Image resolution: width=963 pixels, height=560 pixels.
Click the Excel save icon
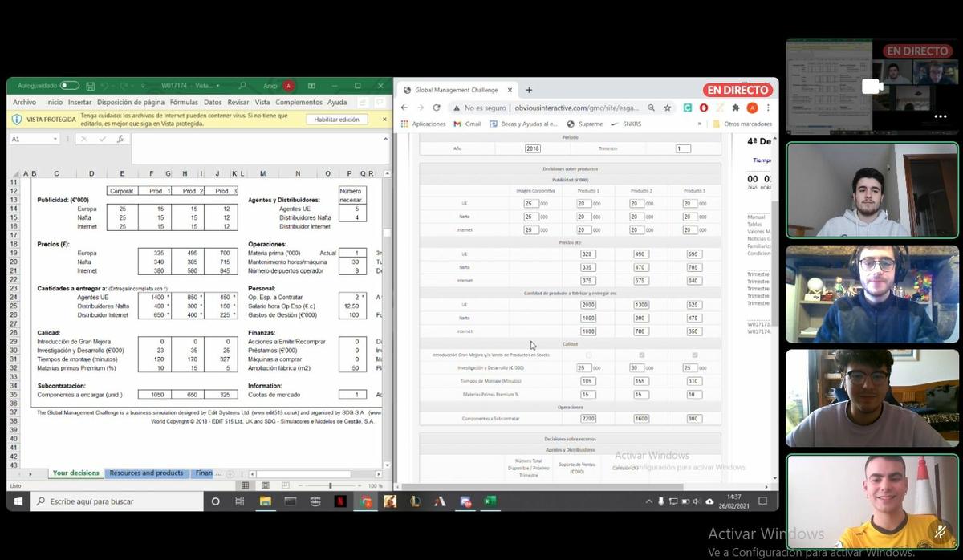click(x=90, y=86)
